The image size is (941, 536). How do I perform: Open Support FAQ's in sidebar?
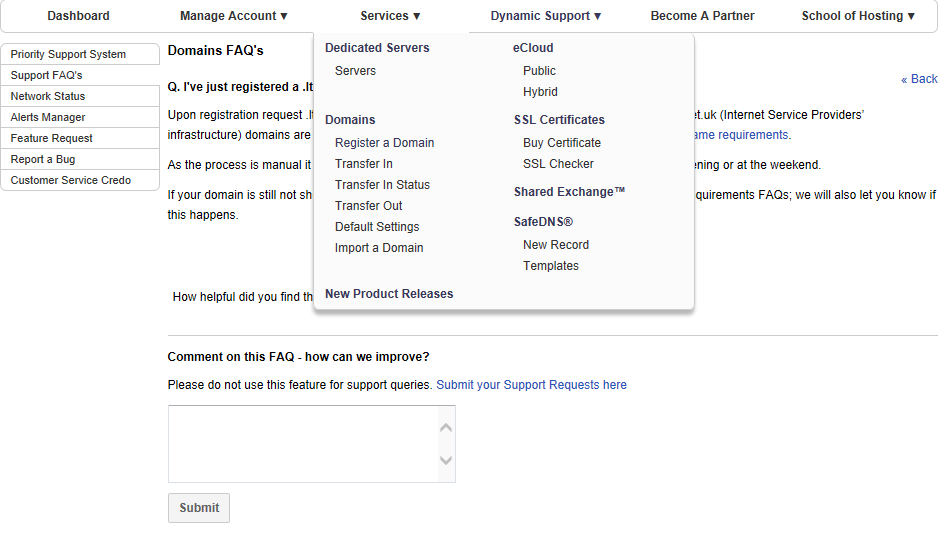pyautogui.click(x=80, y=75)
